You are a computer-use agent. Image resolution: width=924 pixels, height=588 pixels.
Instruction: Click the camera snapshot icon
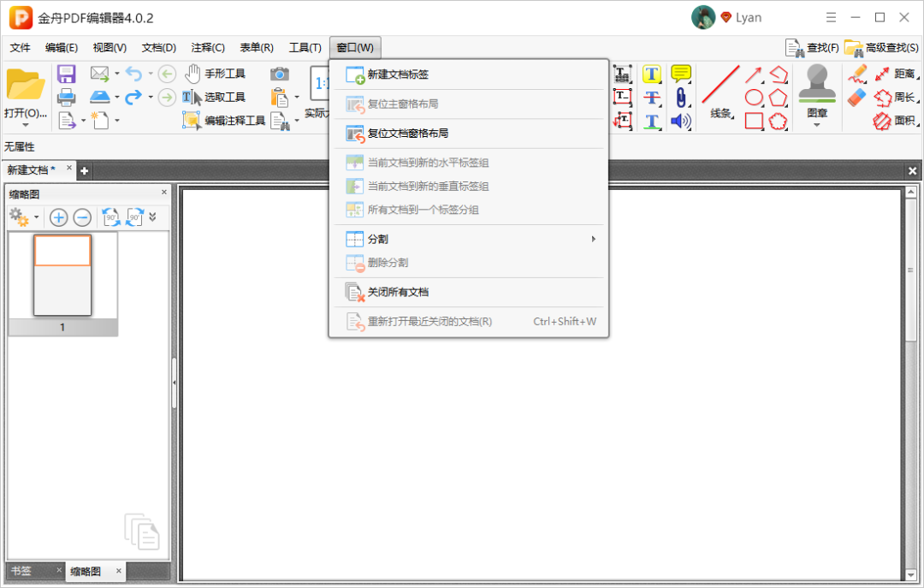pos(280,74)
